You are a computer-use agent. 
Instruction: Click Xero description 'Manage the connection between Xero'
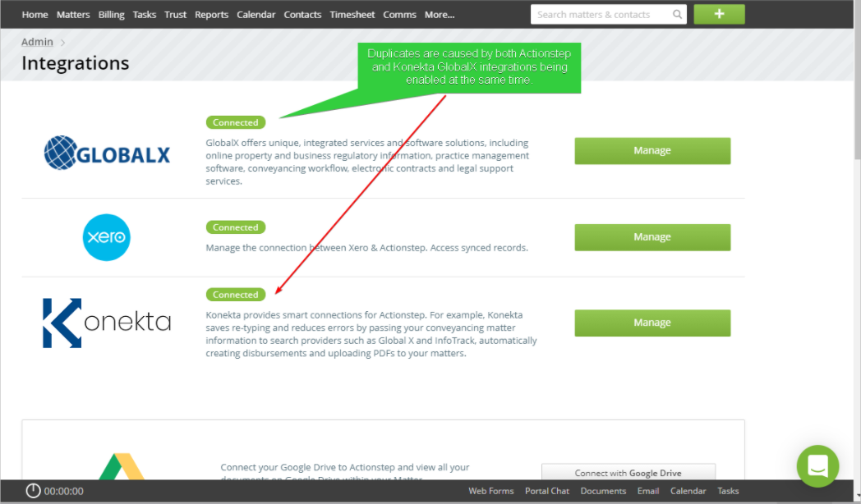click(366, 248)
